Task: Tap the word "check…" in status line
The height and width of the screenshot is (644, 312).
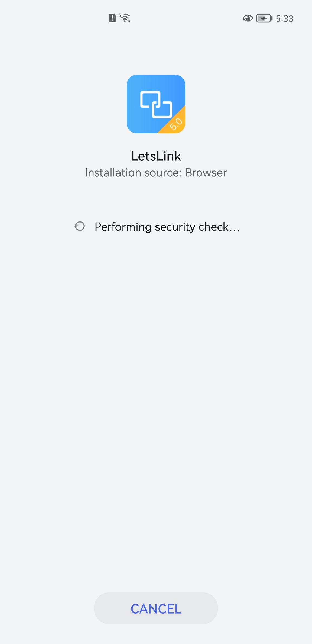Action: coord(219,227)
